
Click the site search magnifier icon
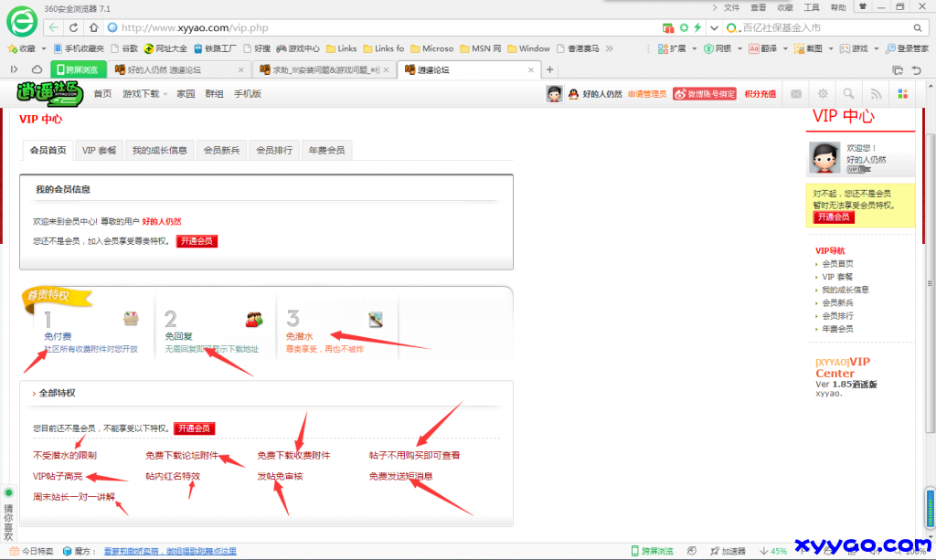coord(849,93)
